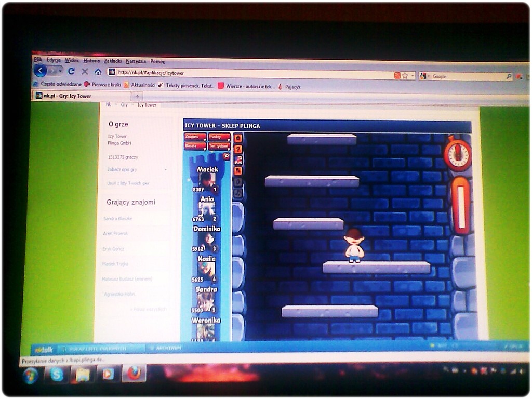Open Pierwsze kroki bookmark
Viewport: 532px width, 399px height.
(x=103, y=85)
